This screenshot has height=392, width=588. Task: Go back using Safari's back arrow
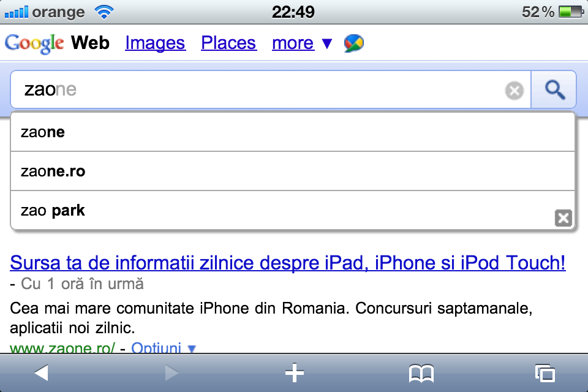coord(41,373)
